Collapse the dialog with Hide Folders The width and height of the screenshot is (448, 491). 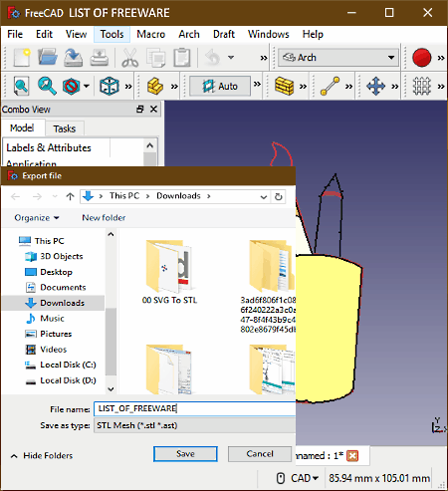[42, 456]
